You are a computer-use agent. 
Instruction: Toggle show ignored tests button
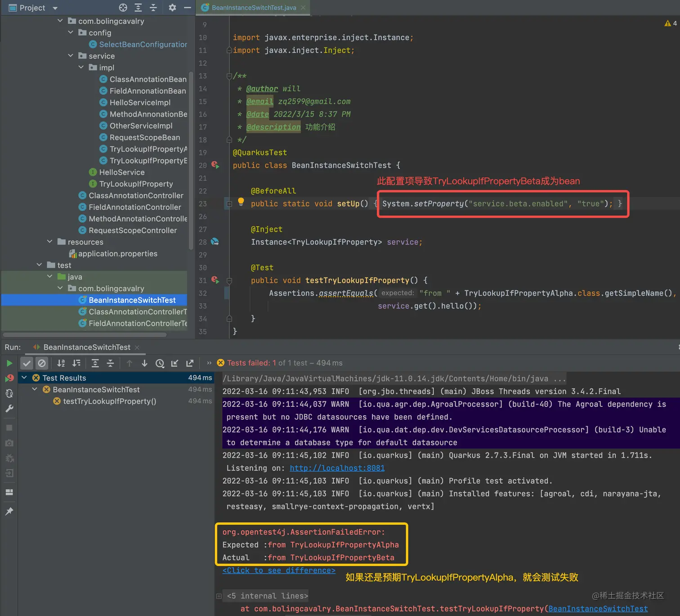pos(42,363)
